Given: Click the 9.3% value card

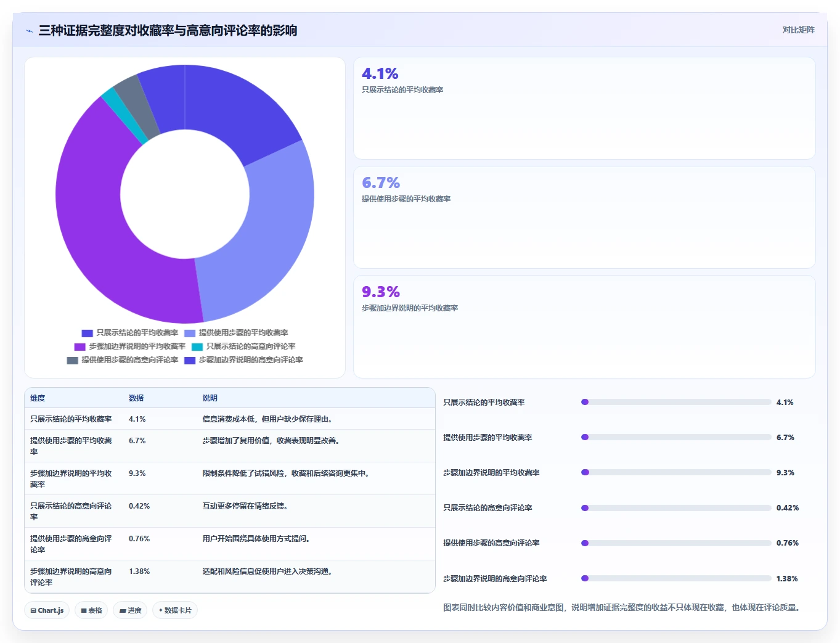Looking at the screenshot, I should (584, 327).
